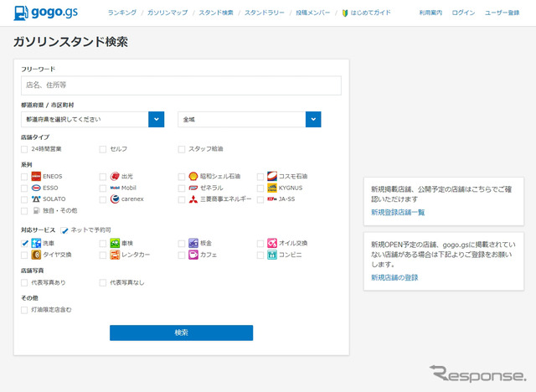The width and height of the screenshot is (536, 392).
Task: Tick the セルフ store type checkbox
Action: coord(103,149)
